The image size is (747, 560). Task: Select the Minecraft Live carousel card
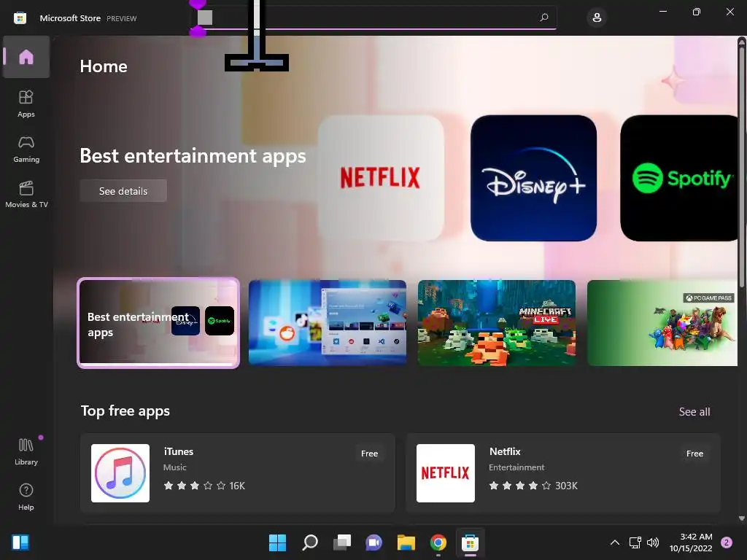pos(496,323)
